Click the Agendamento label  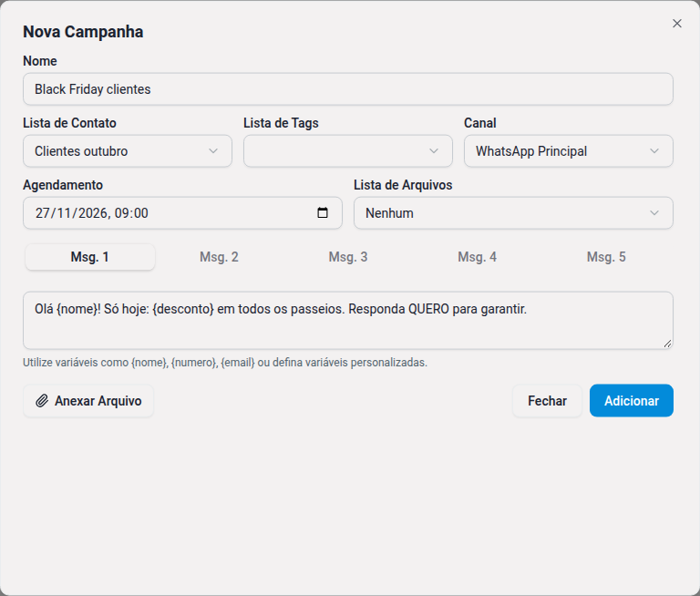click(63, 185)
